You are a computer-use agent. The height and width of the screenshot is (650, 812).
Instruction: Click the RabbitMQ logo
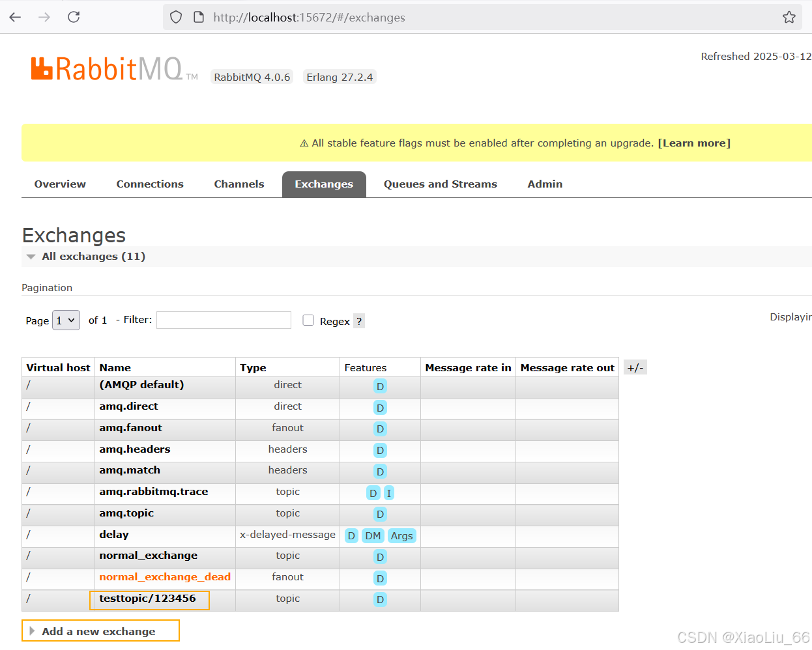[106, 67]
